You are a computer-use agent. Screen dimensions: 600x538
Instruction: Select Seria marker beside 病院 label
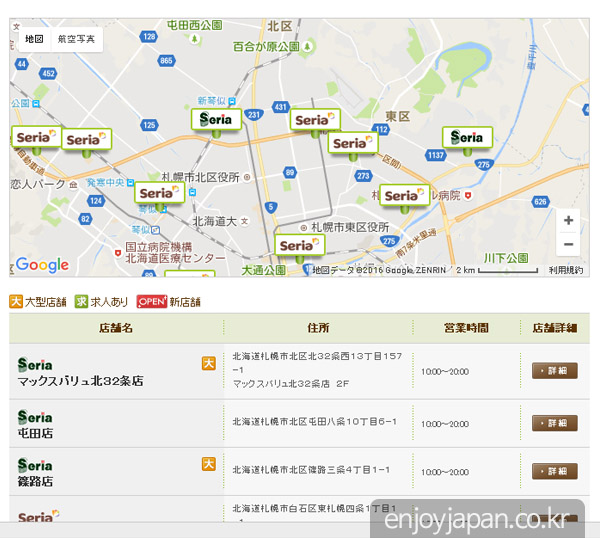[404, 196]
